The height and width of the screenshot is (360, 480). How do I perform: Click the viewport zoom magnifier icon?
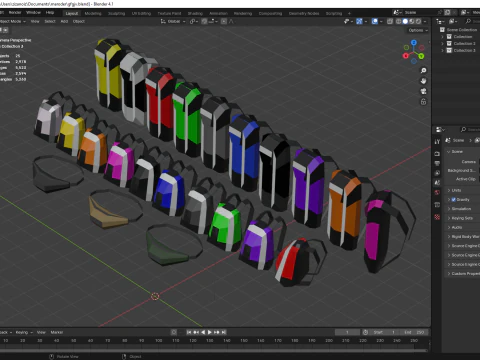423,71
